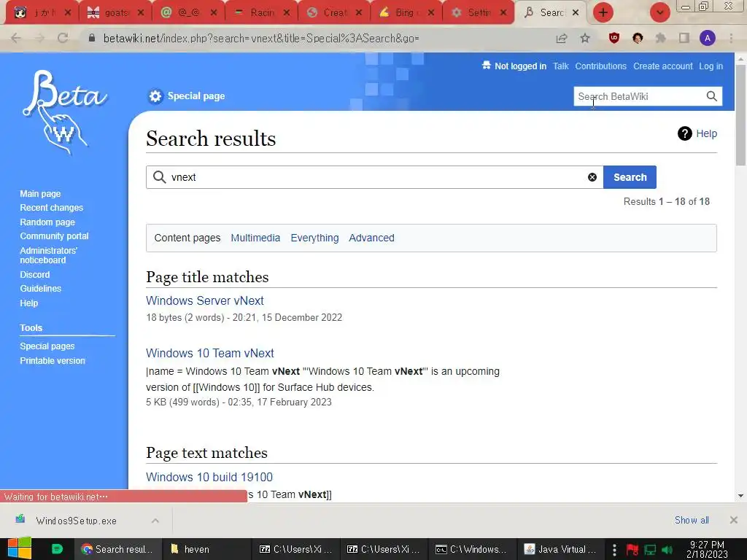Click the Log in link
This screenshot has width=747, height=560.
pyautogui.click(x=711, y=66)
